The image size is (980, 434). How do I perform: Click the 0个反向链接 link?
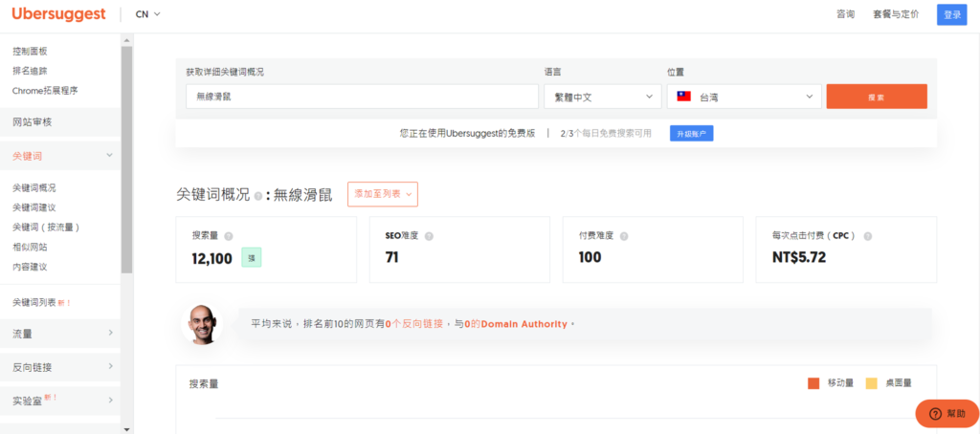413,324
